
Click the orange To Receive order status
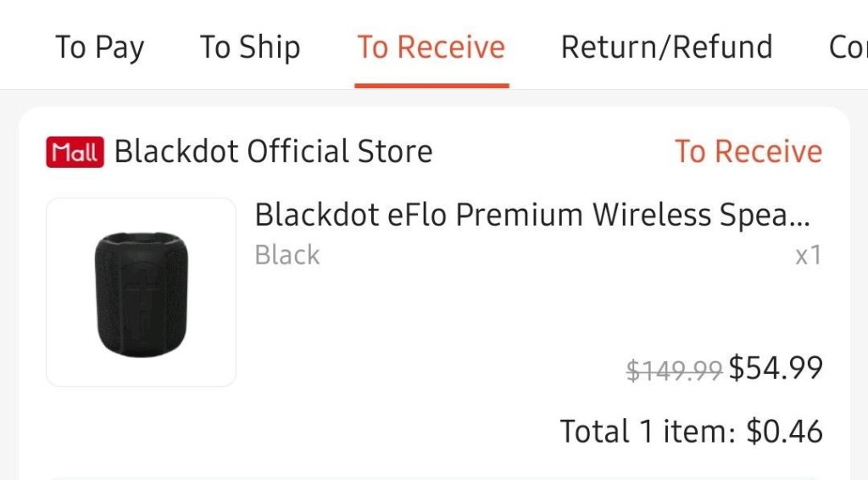pos(748,152)
